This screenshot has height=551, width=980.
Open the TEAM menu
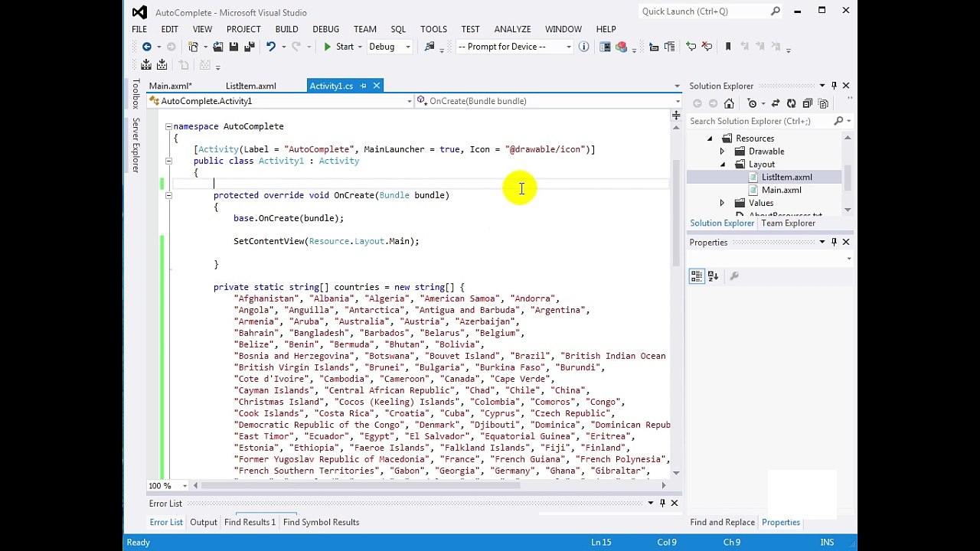click(x=364, y=29)
